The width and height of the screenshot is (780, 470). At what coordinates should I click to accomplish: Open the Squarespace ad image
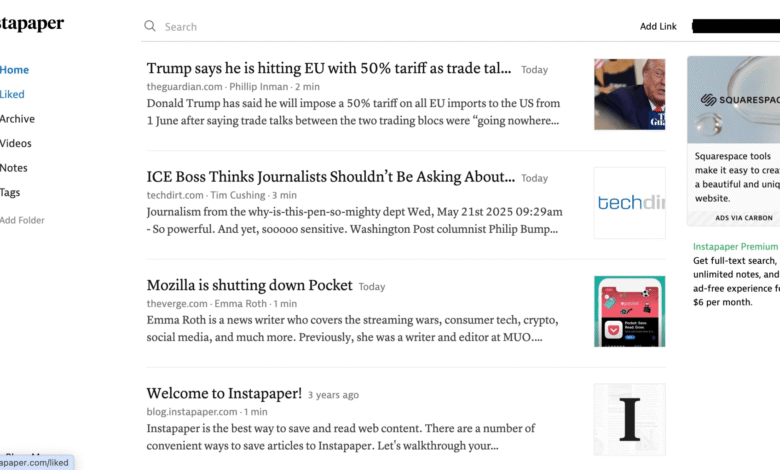[734, 99]
